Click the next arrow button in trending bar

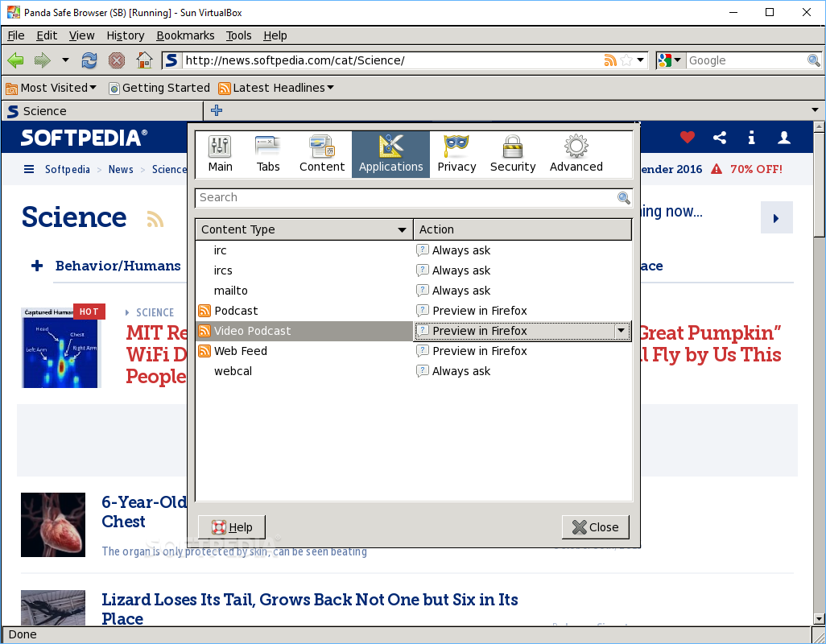click(776, 217)
